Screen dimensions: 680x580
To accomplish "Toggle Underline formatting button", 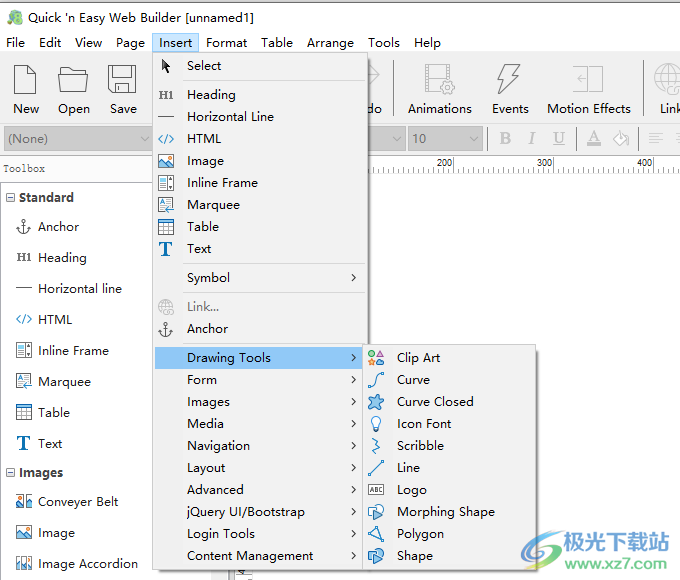I will click(x=559, y=138).
